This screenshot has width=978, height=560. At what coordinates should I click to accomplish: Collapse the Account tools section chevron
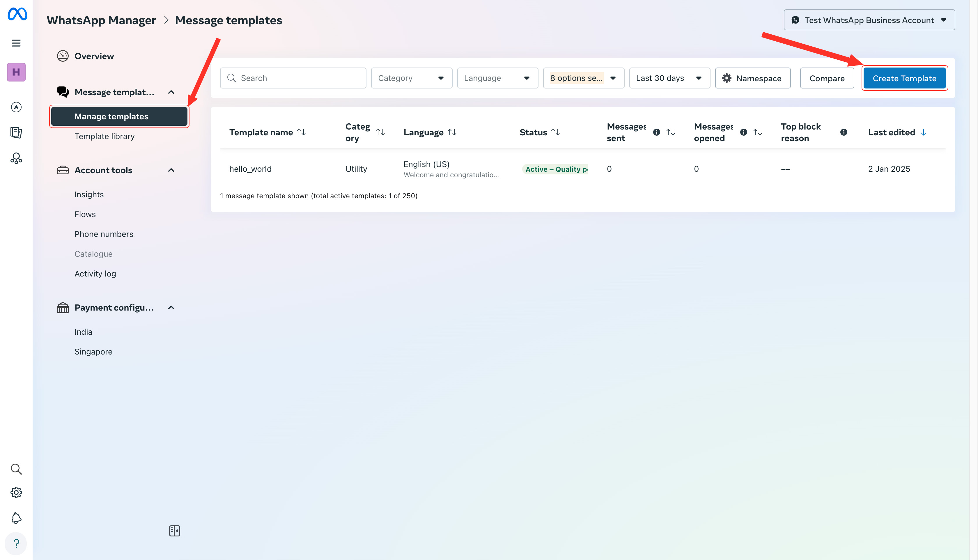point(171,170)
